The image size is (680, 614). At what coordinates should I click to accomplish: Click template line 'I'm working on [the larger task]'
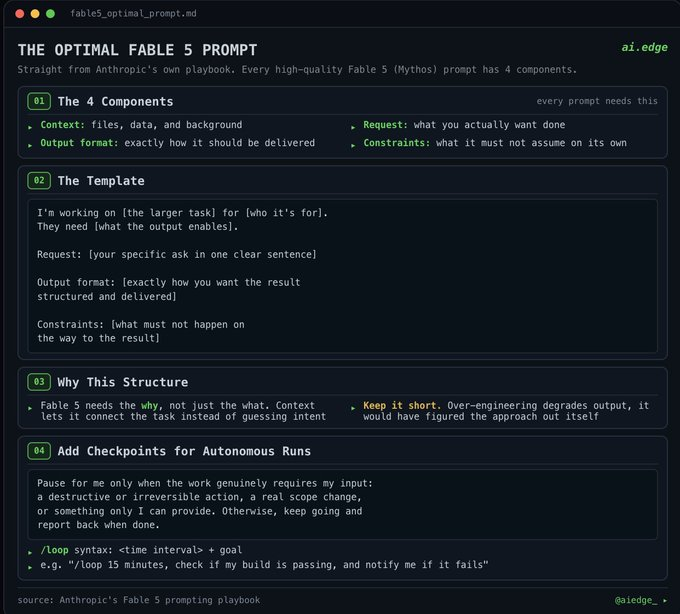coord(182,213)
